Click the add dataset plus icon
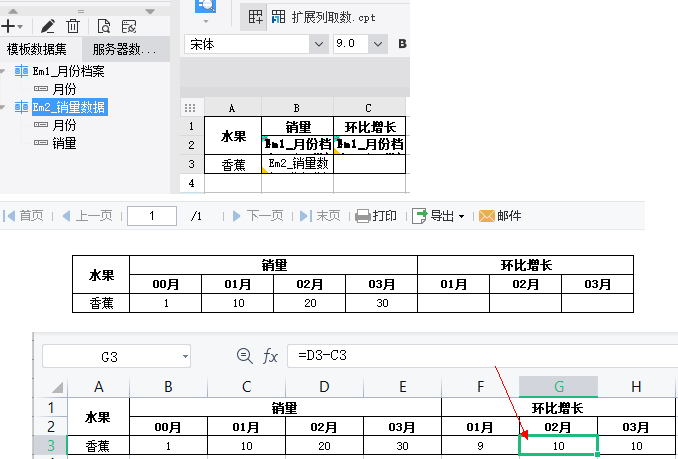The image size is (678, 459). tap(8, 26)
